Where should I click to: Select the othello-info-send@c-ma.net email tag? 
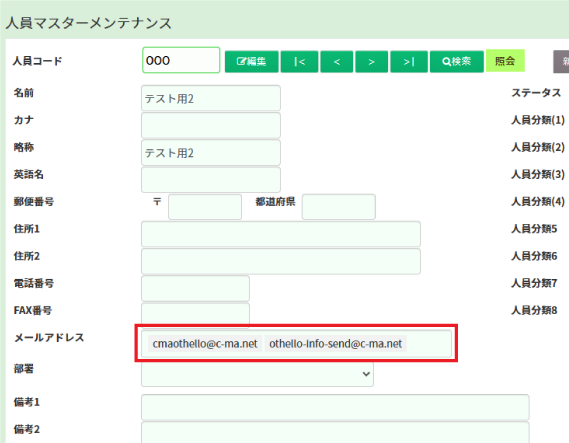336,344
